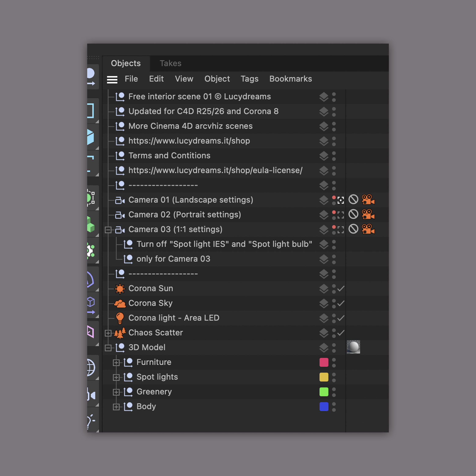This screenshot has width=476, height=476.
Task: Click the red color swatch beside Furniture
Action: (x=324, y=362)
